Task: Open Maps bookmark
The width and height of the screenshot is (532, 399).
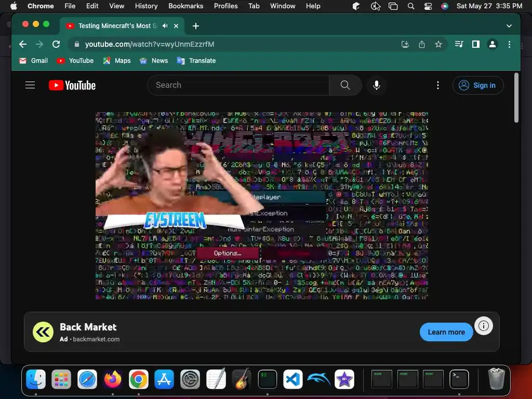Action: (x=117, y=61)
